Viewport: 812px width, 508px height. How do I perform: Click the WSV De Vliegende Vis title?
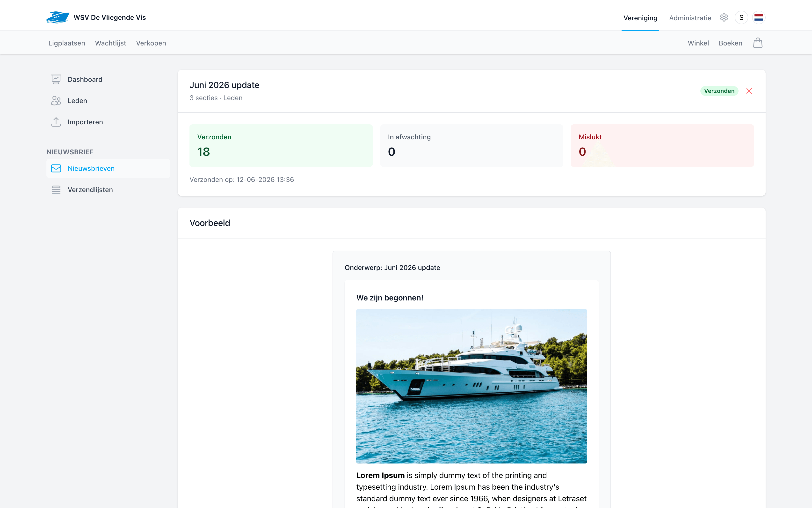(x=110, y=17)
